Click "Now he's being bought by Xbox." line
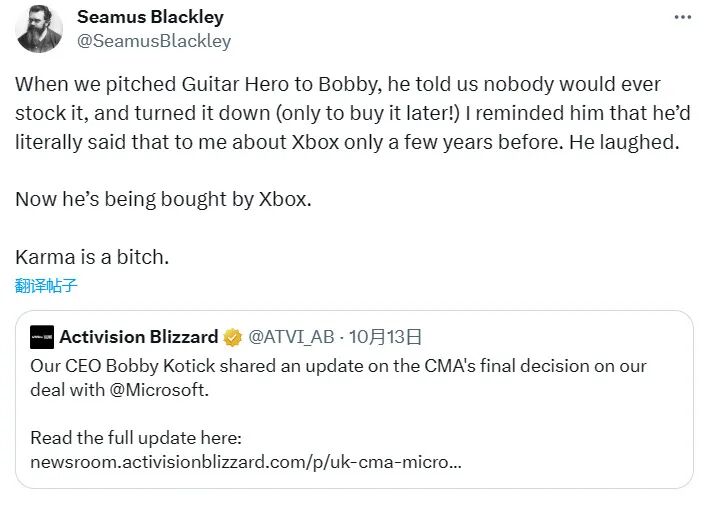 click(x=163, y=198)
